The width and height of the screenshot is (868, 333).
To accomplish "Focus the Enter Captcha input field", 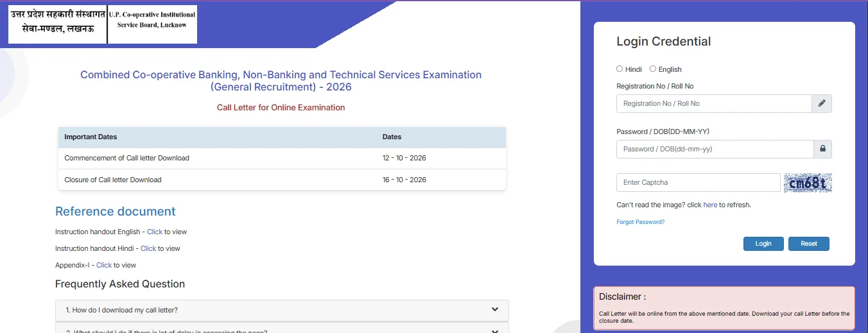I will [x=699, y=182].
